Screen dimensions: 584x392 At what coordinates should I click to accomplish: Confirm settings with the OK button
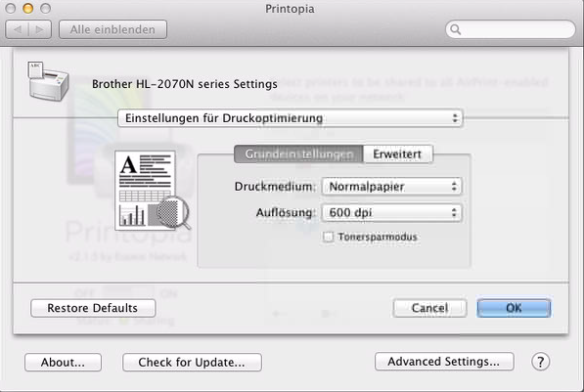514,308
